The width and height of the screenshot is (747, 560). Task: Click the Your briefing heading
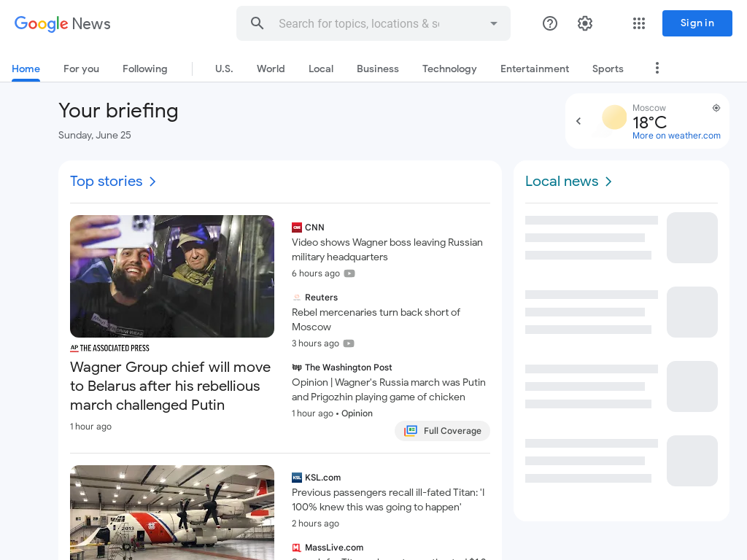(x=118, y=111)
